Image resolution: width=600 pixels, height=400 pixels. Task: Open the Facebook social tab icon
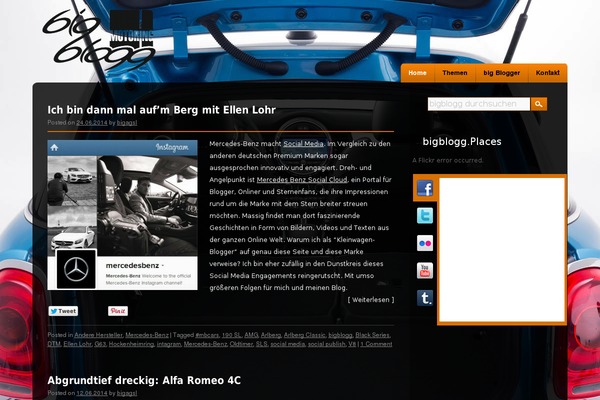pos(425,188)
